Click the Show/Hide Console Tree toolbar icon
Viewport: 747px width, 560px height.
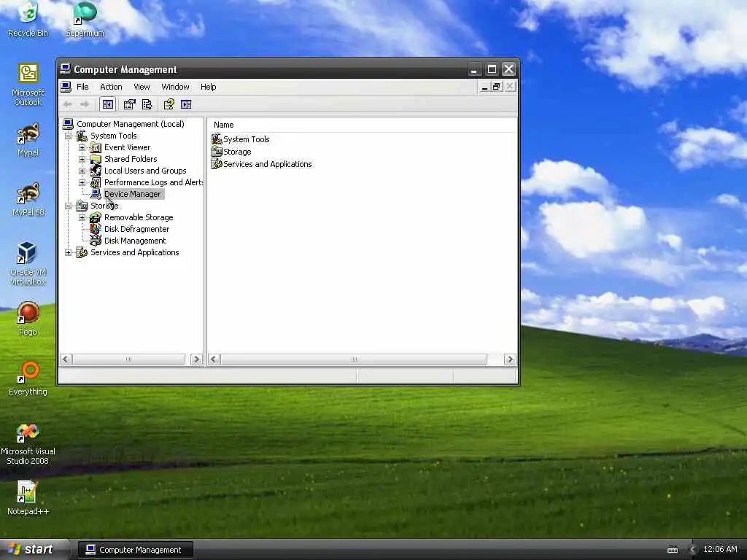[x=108, y=104]
